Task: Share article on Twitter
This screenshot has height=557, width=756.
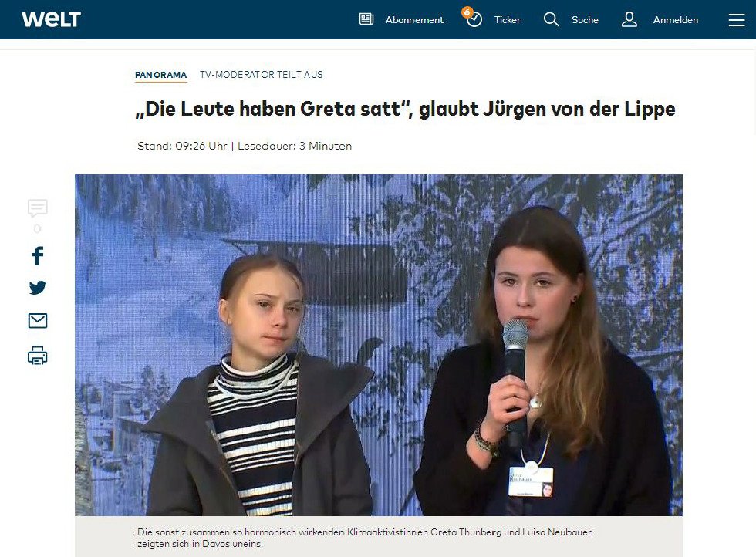Action: [38, 288]
